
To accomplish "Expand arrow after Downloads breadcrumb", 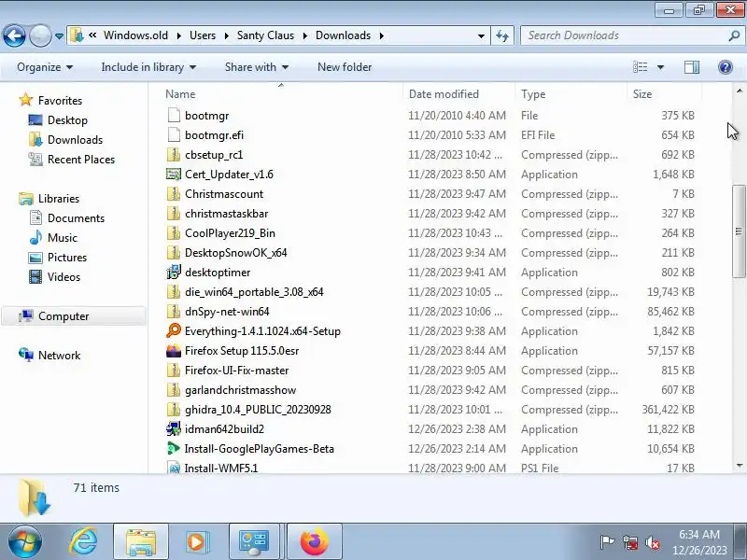I will pos(382,35).
